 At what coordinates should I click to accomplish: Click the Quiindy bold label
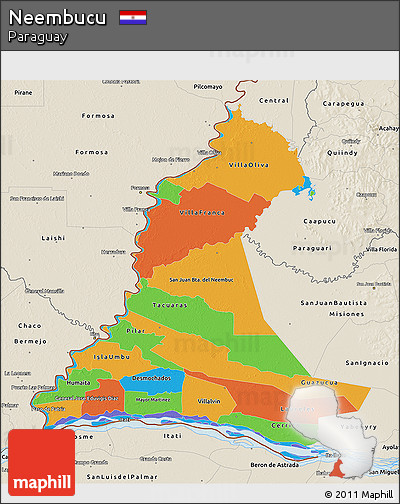pyautogui.click(x=342, y=153)
